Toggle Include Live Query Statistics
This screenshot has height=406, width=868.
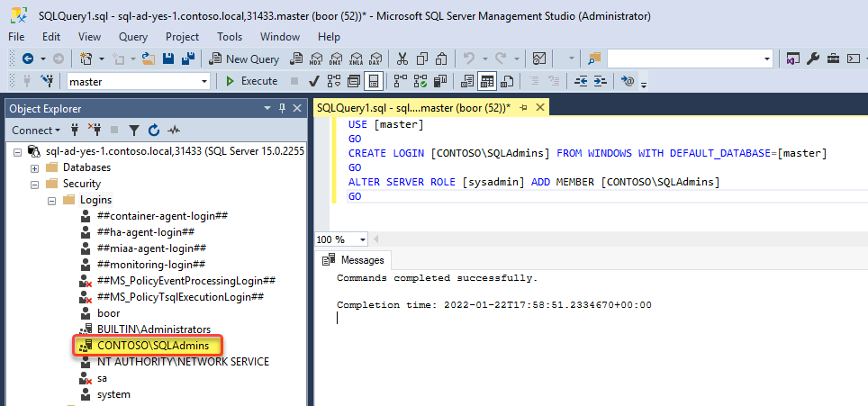pyautogui.click(x=420, y=81)
